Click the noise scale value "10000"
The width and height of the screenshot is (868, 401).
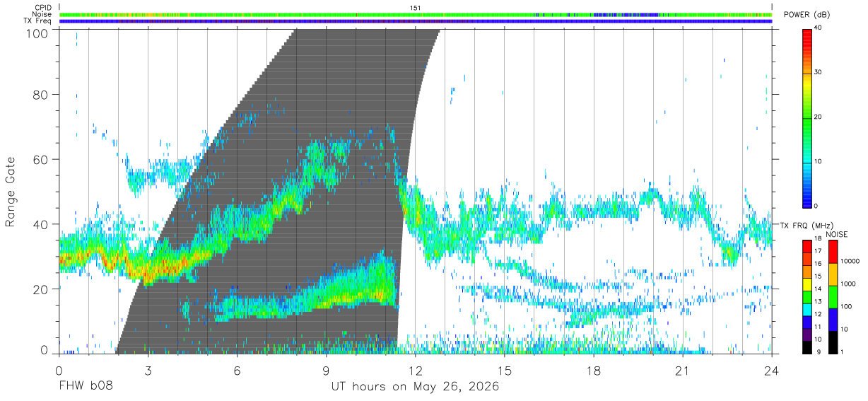(x=850, y=261)
